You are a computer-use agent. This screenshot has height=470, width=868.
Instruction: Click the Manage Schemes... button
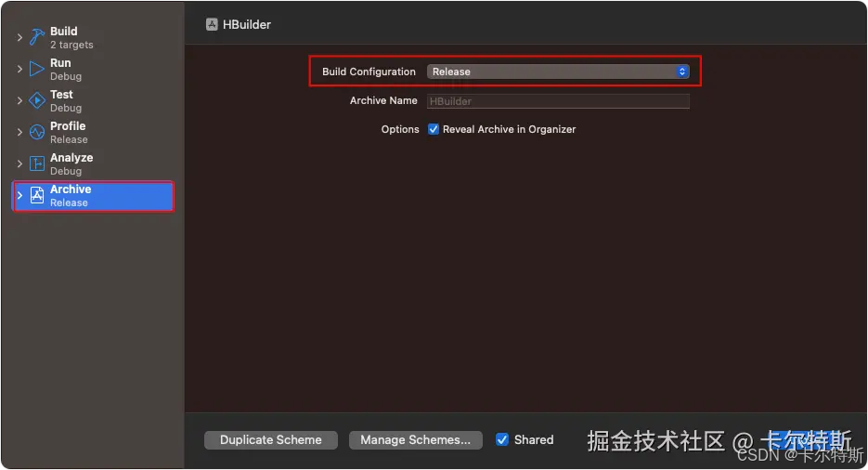(x=416, y=439)
